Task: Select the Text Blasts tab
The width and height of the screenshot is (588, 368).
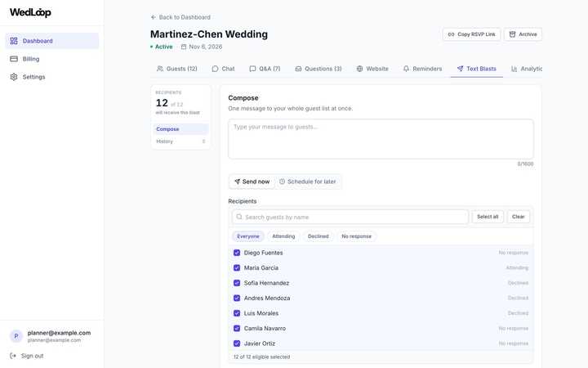Action: [477, 69]
